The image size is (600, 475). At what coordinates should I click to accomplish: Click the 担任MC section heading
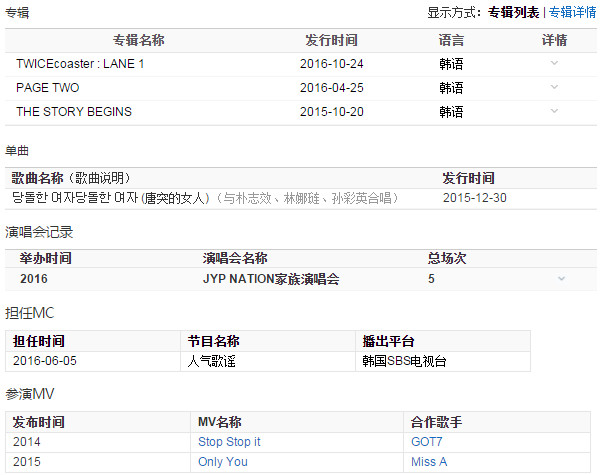[x=29, y=313]
